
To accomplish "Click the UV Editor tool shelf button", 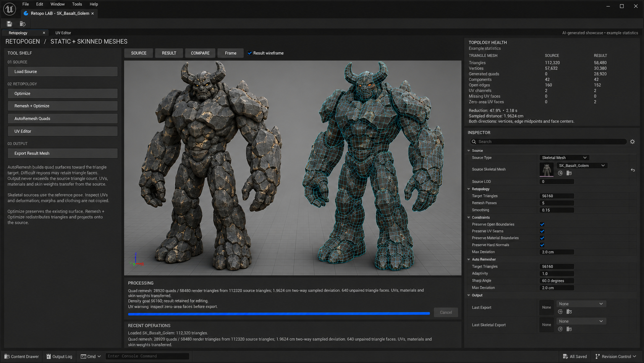I will click(62, 131).
